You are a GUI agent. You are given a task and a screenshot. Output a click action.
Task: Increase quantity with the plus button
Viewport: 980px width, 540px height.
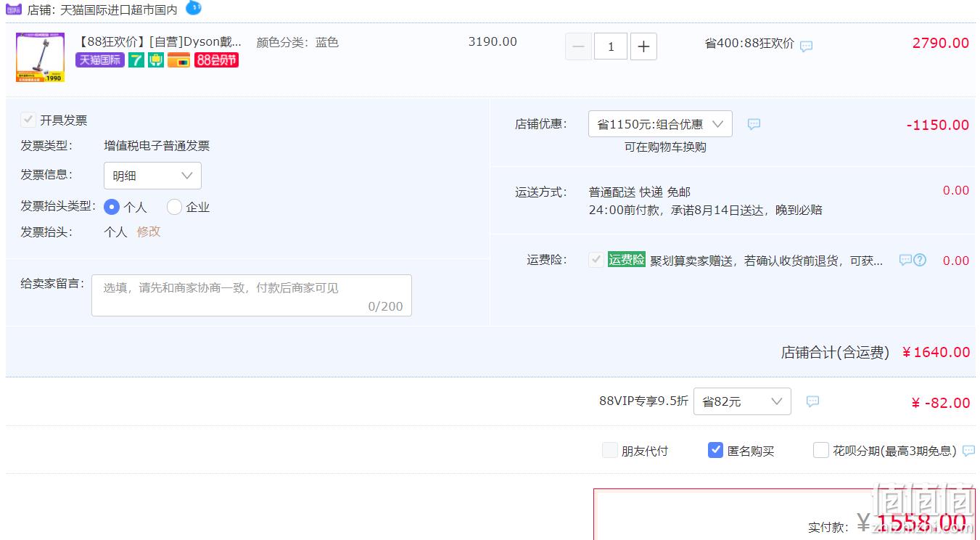click(x=643, y=46)
